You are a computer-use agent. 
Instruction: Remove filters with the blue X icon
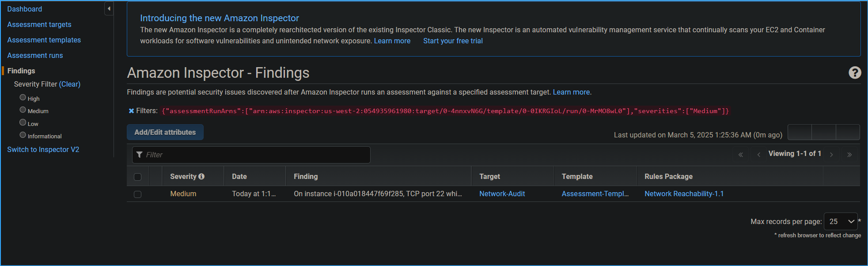tap(131, 111)
